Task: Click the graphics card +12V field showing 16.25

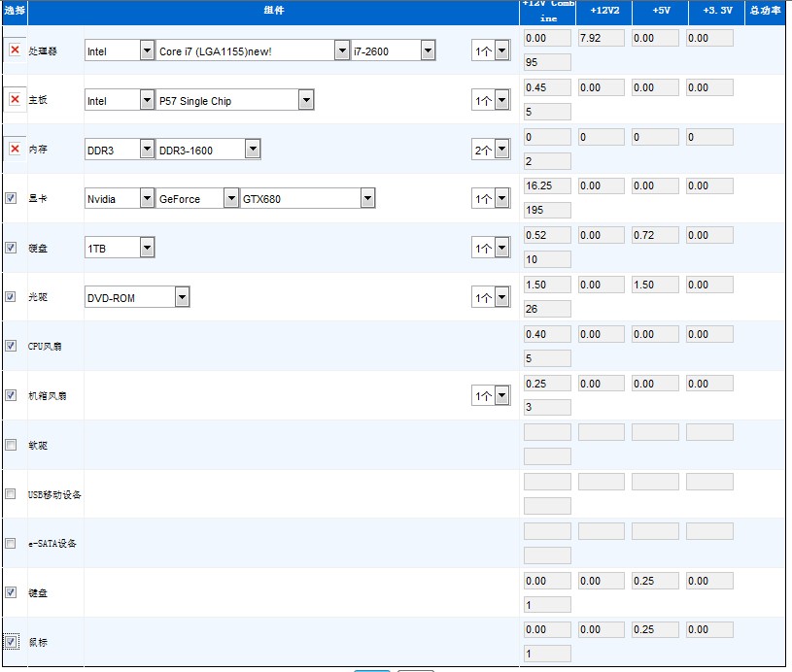Action: click(547, 185)
